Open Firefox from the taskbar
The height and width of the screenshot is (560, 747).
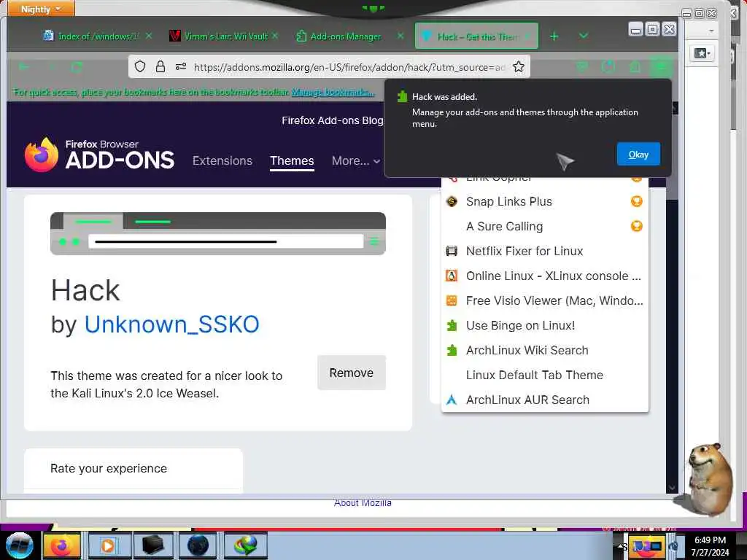click(x=62, y=545)
